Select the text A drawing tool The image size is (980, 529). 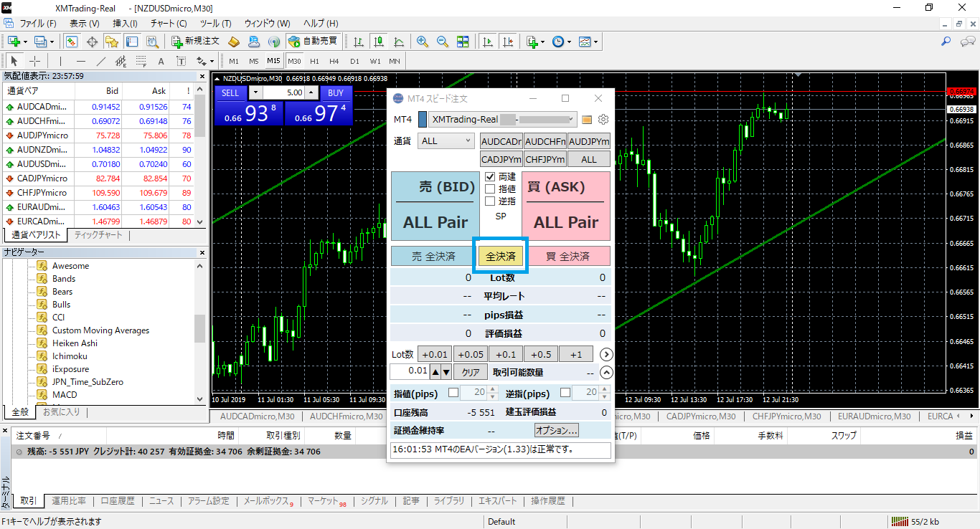click(x=161, y=61)
